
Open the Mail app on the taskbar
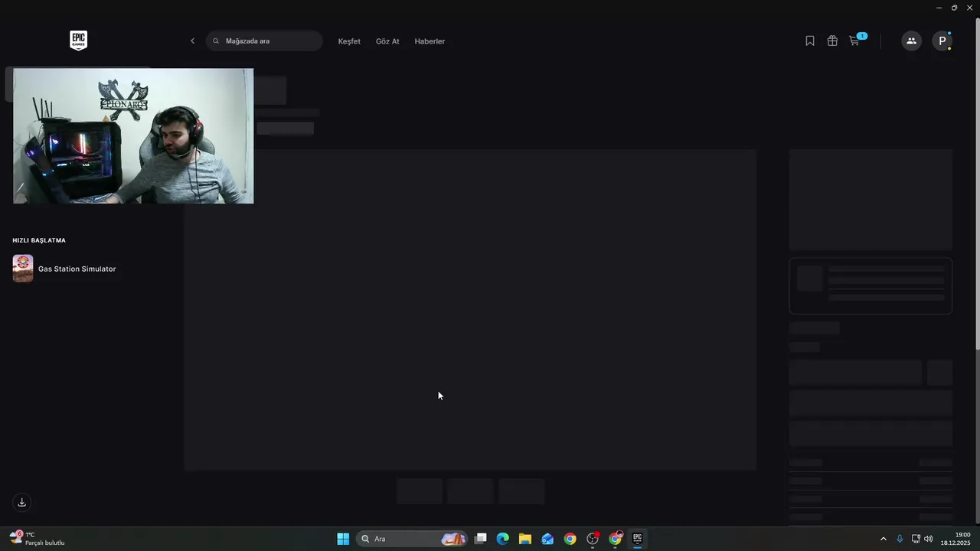click(x=547, y=539)
